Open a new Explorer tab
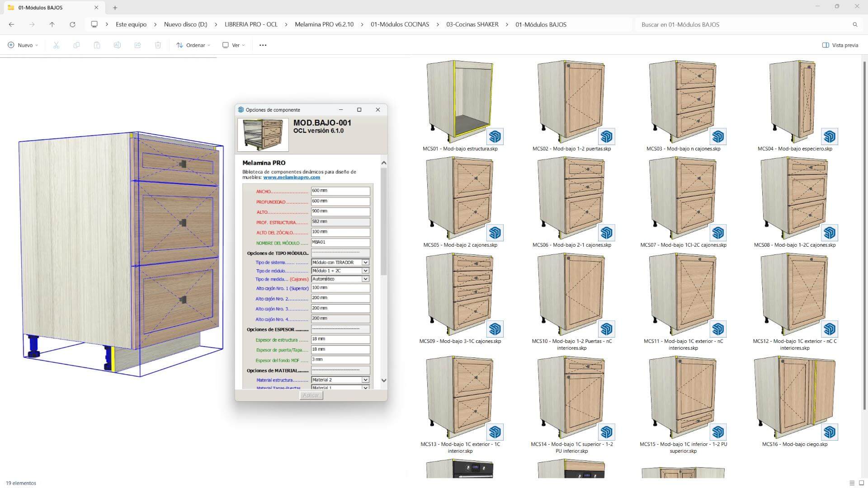868x488 pixels. pyautogui.click(x=115, y=8)
